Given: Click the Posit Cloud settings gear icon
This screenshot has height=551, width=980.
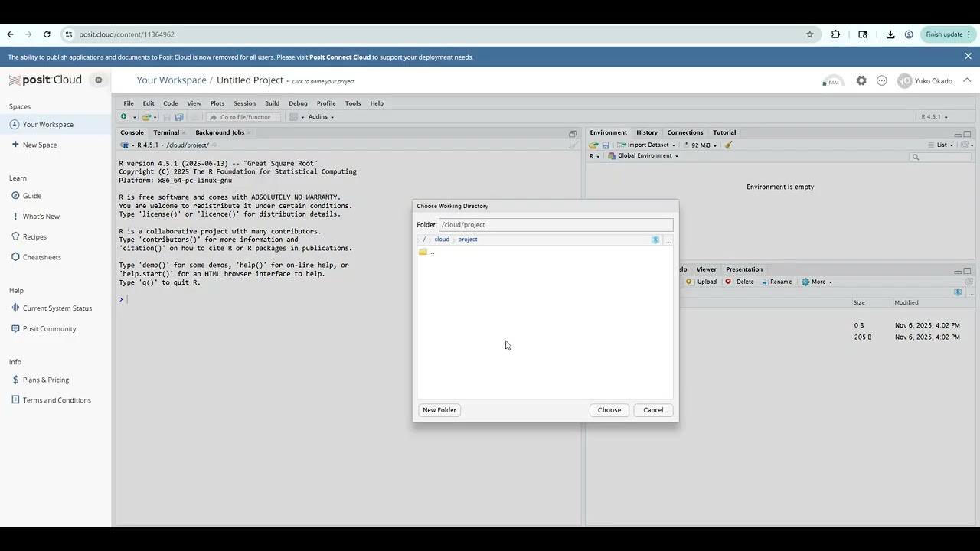Looking at the screenshot, I should (861, 80).
